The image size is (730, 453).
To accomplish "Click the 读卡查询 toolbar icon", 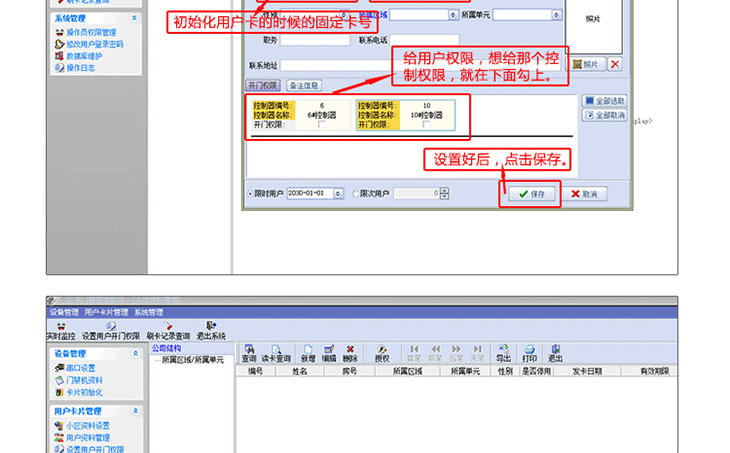I will coord(278,352).
